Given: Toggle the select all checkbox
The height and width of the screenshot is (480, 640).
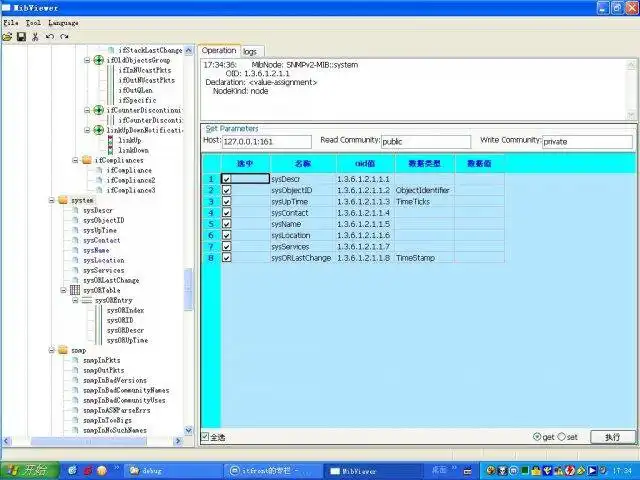Looking at the screenshot, I should 205,437.
